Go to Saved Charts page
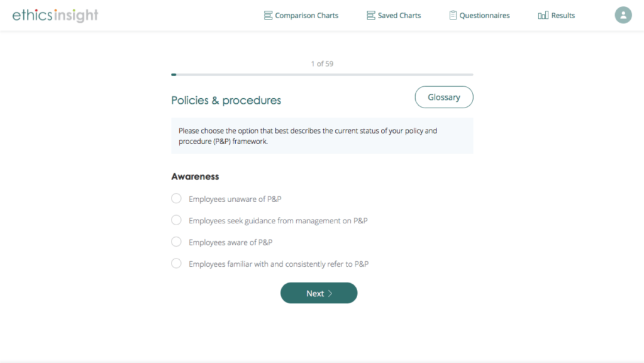 (399, 16)
